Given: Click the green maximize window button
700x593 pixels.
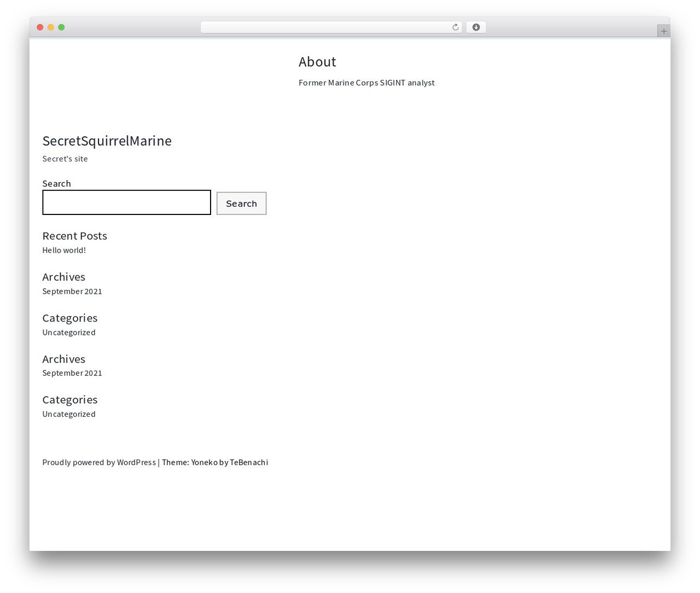Looking at the screenshot, I should coord(61,27).
